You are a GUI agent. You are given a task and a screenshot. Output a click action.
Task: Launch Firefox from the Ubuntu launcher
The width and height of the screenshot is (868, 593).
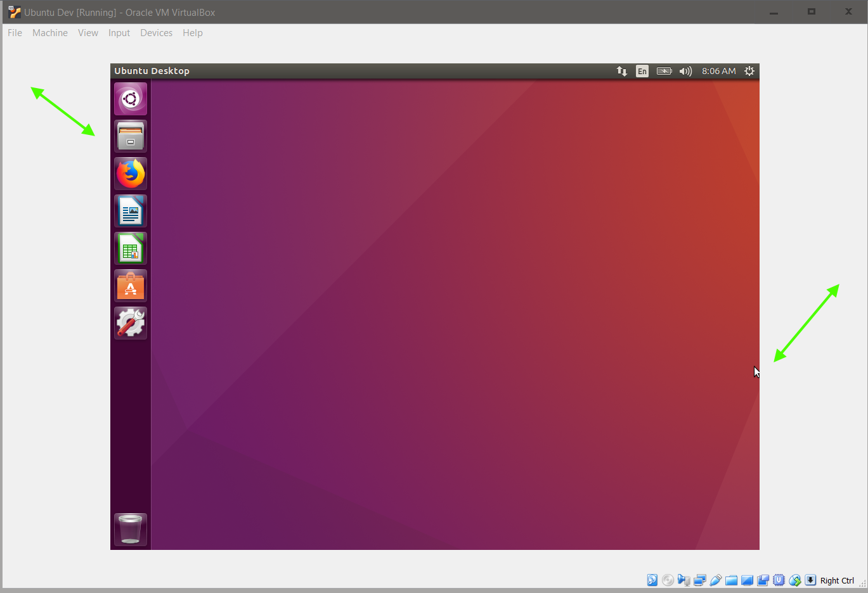pos(131,174)
